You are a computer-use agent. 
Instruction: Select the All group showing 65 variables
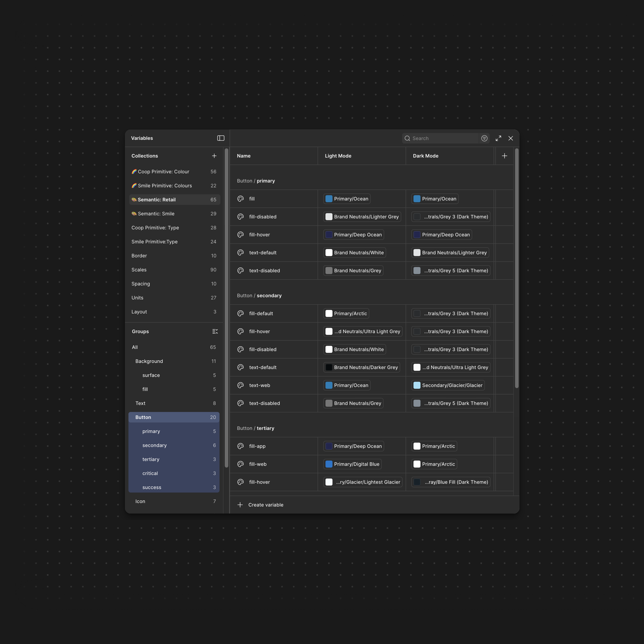pos(135,347)
